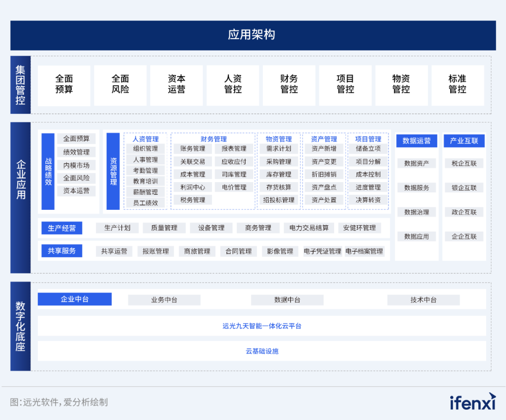Select the 资本运营 module
The image size is (506, 420).
pyautogui.click(x=176, y=85)
